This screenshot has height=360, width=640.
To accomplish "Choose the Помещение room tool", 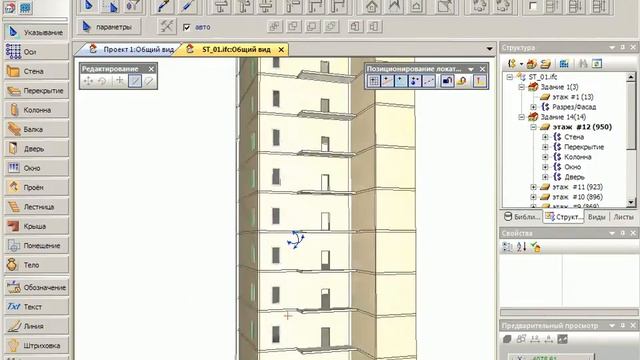I will pos(36,245).
